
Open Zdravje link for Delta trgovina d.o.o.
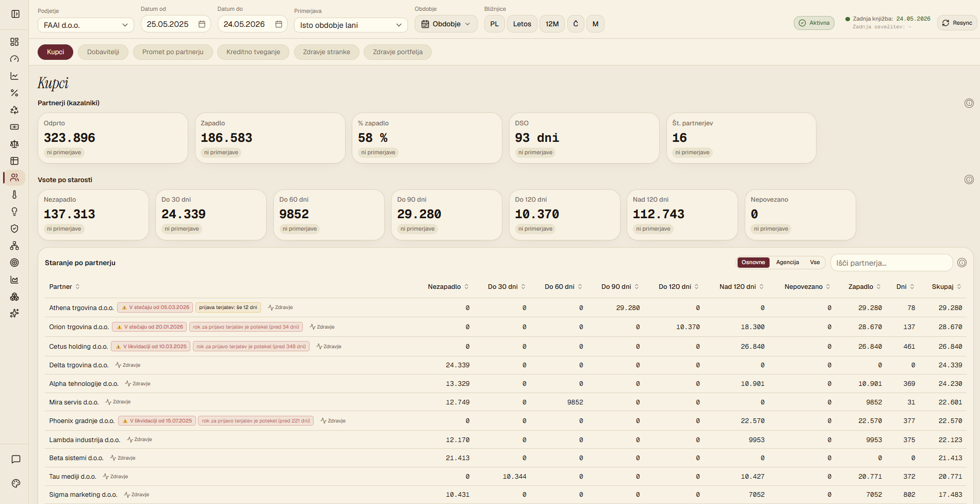[128, 365]
